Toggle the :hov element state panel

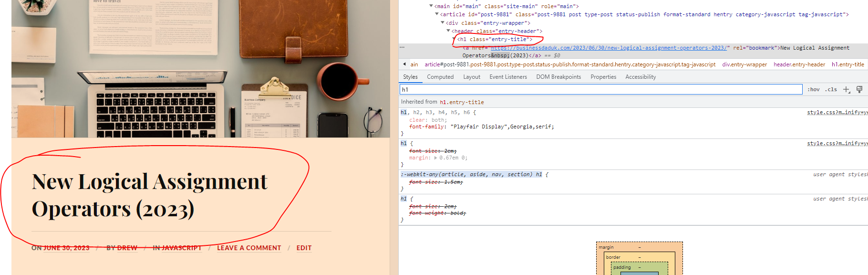[813, 90]
